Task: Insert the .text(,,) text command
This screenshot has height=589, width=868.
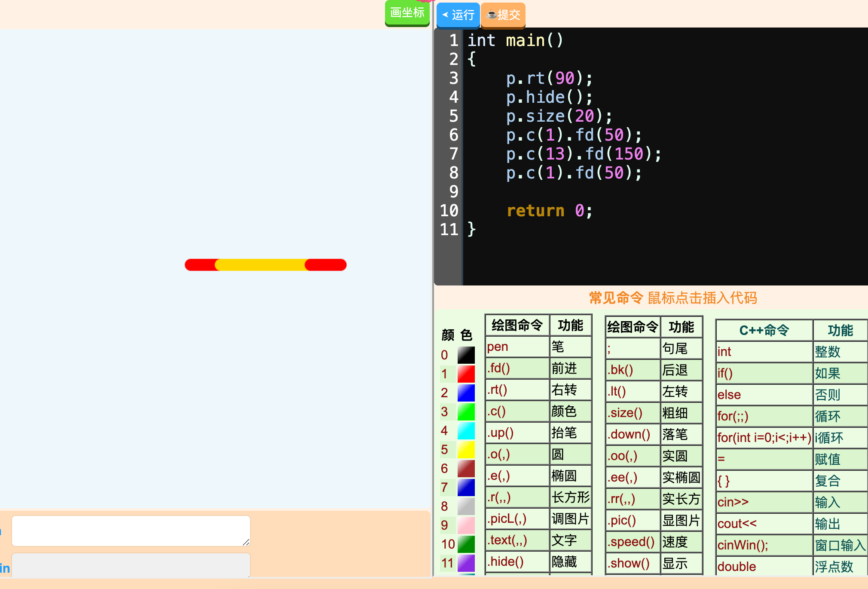Action: click(507, 540)
